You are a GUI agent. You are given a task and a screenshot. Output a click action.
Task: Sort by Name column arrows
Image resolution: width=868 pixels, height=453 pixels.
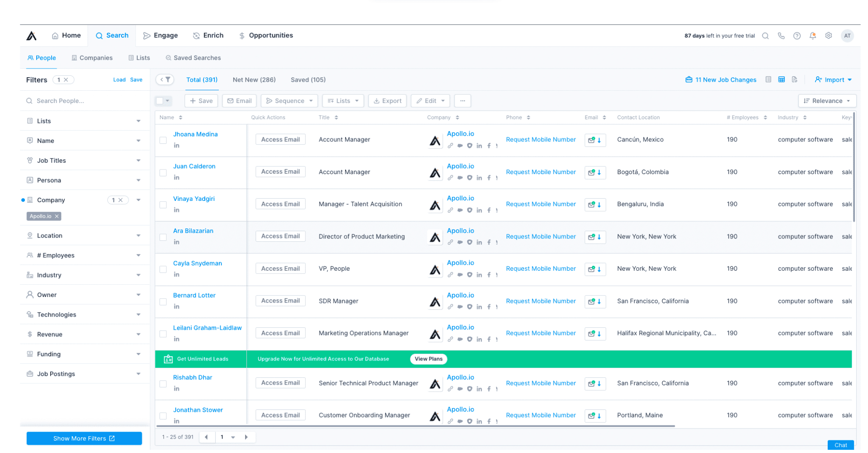[181, 117]
